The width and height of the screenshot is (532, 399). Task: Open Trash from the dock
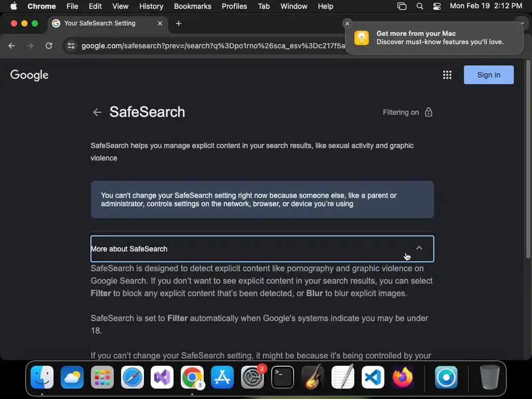[489, 377]
